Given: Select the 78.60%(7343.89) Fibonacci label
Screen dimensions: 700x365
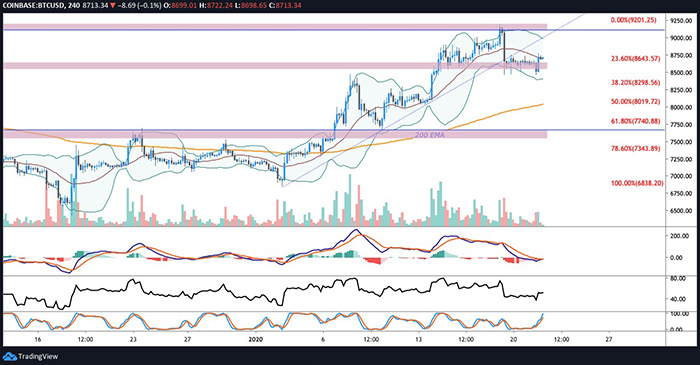Looking at the screenshot, I should point(635,149).
